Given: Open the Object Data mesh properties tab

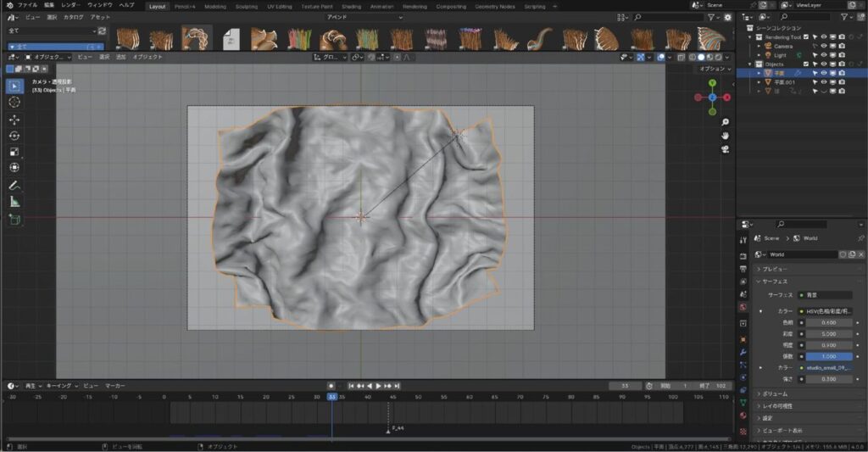Looking at the screenshot, I should click(x=743, y=403).
